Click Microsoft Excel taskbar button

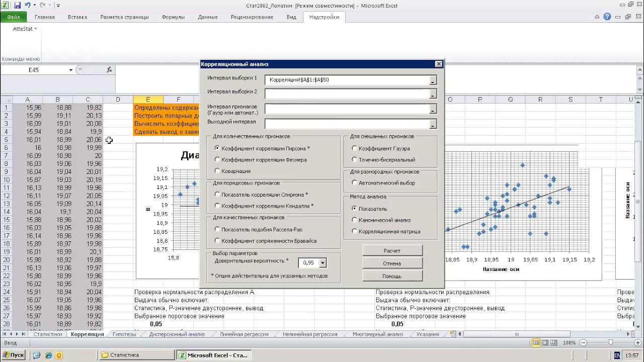(x=213, y=355)
